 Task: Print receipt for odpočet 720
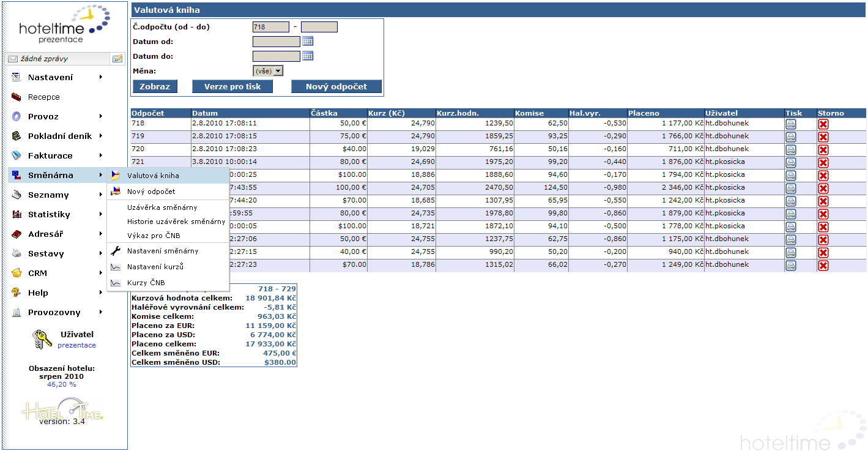[x=791, y=150]
